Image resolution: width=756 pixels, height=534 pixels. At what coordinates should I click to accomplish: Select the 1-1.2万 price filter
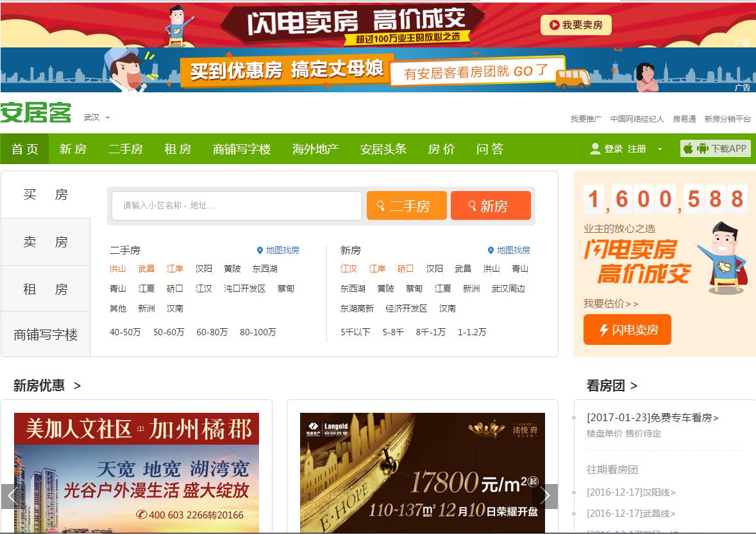472,332
